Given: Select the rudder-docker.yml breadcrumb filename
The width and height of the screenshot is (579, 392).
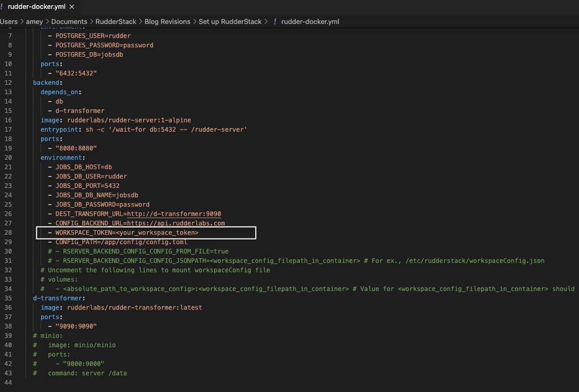Looking at the screenshot, I should [309, 21].
